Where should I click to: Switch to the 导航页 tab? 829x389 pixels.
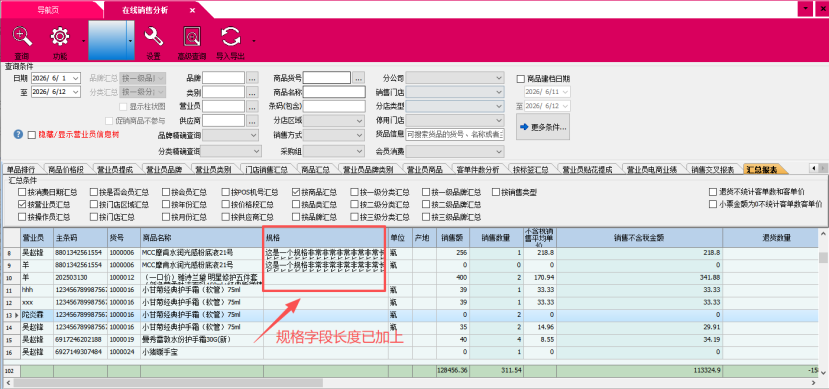point(48,10)
